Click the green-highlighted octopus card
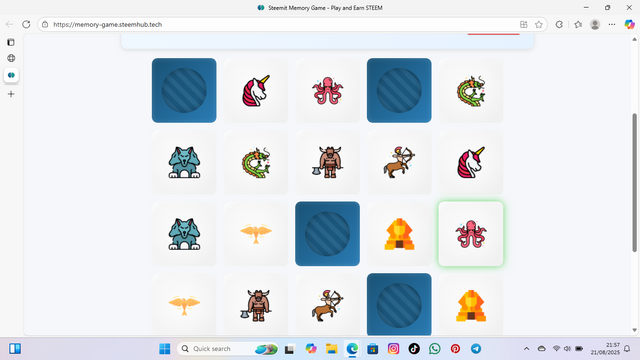This screenshot has width=640, height=360. pyautogui.click(x=471, y=233)
